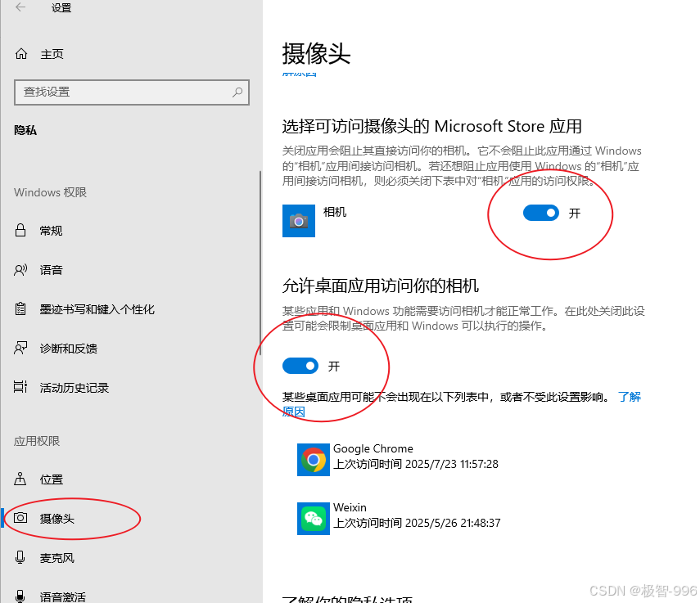The image size is (700, 603).
Task: Focus the 查找设置 search field
Action: point(132,92)
